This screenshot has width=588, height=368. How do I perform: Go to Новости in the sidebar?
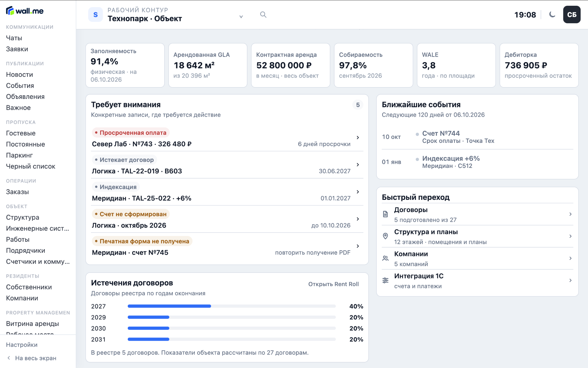(x=20, y=74)
